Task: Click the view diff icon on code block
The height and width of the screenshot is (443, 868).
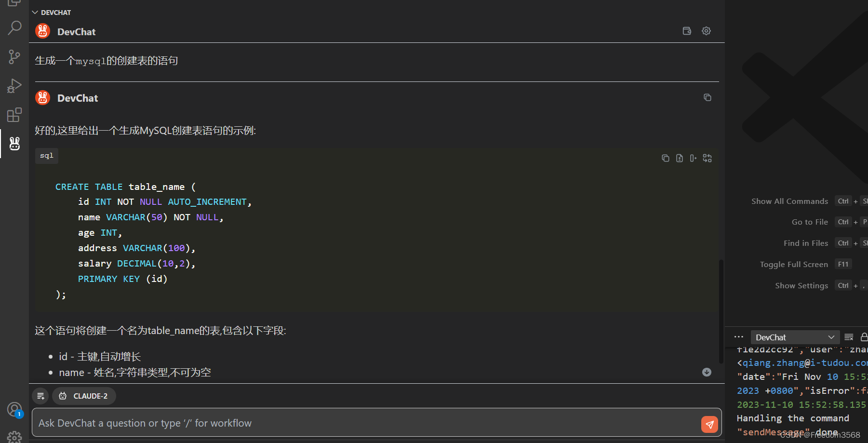Action: 679,158
